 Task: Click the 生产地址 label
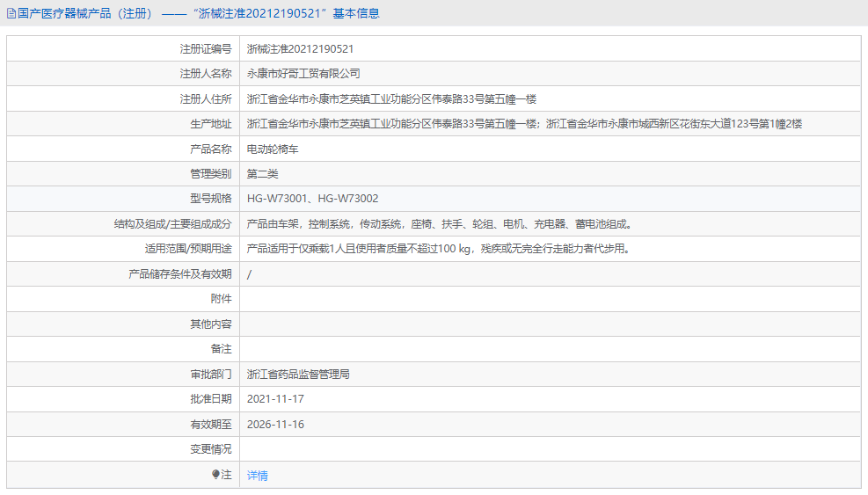[211, 124]
